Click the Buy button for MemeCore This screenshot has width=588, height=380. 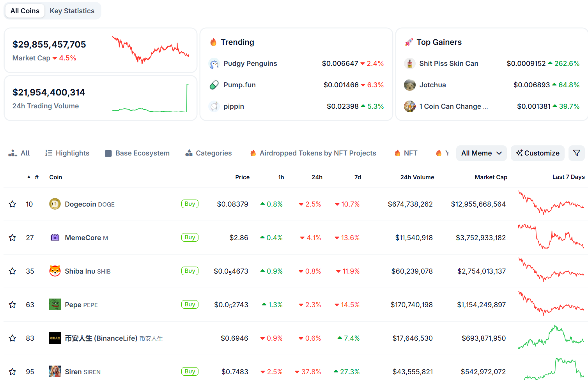190,237
